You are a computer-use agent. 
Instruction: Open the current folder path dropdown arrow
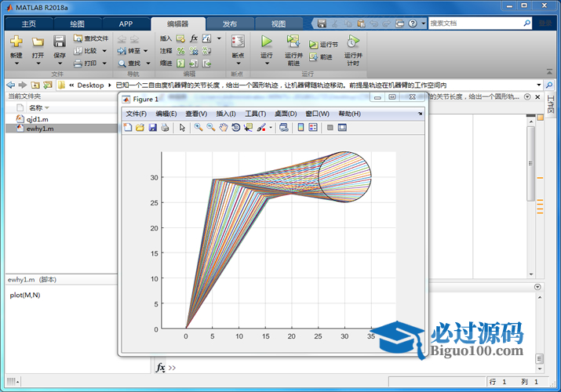539,85
